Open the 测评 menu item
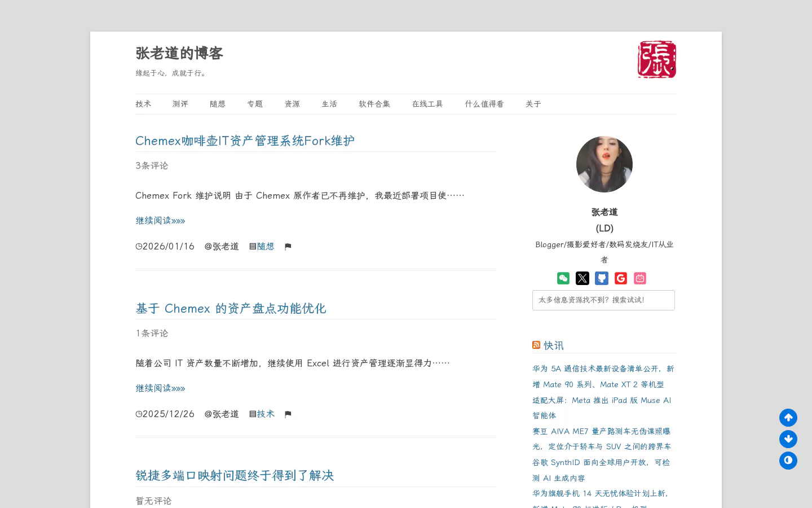Screen dimensions: 812x508 (180, 104)
